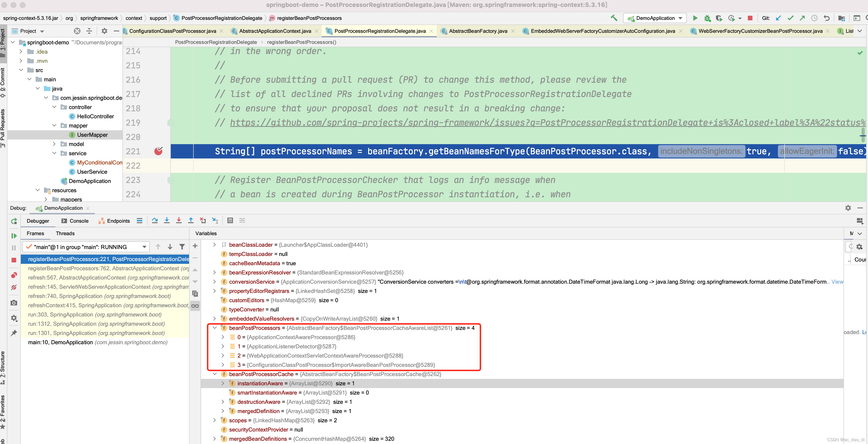Expand instantiationAware variable node
This screenshot has height=444, width=868.
[223, 383]
